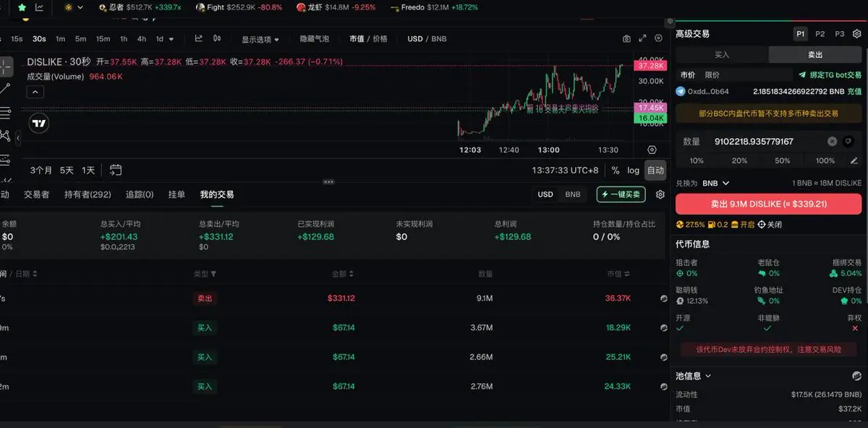Switch to 追踪(0) tab
Viewport: 868px width, 428px height.
[x=140, y=194]
